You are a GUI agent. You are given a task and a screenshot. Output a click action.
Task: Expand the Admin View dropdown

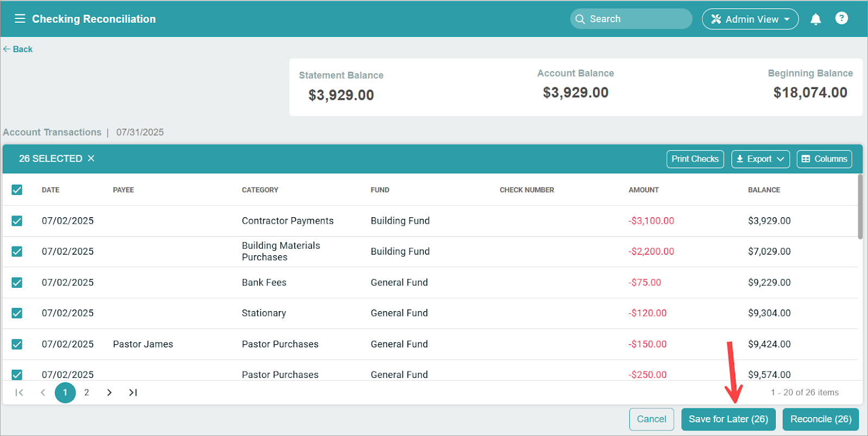[750, 19]
